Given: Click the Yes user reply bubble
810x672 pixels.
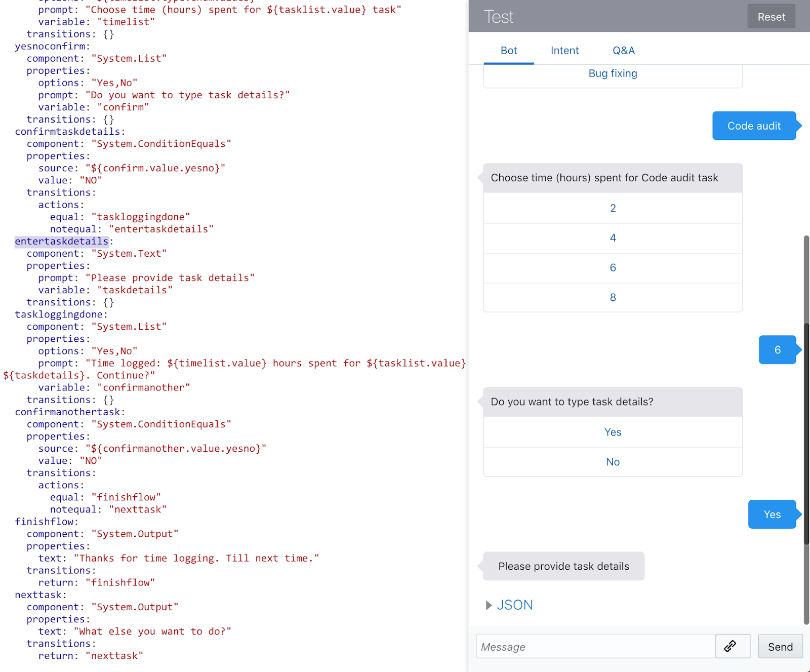Looking at the screenshot, I should tap(772, 514).
